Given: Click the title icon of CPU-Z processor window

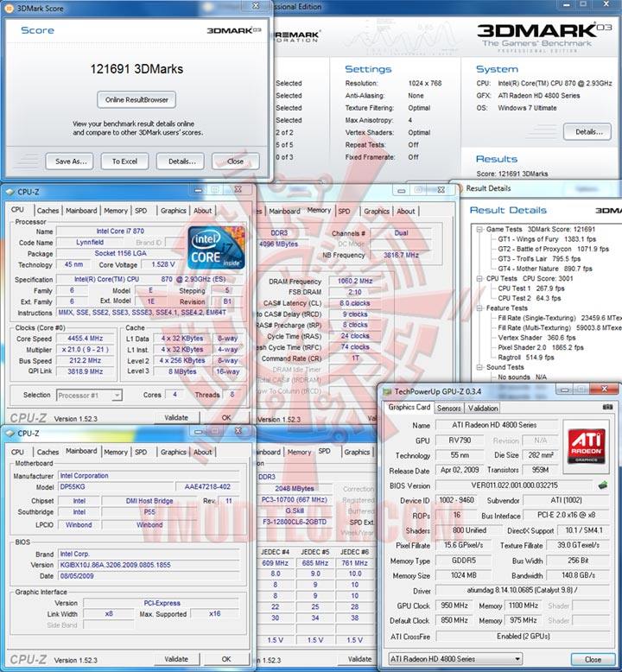Looking at the screenshot, I should (10, 192).
